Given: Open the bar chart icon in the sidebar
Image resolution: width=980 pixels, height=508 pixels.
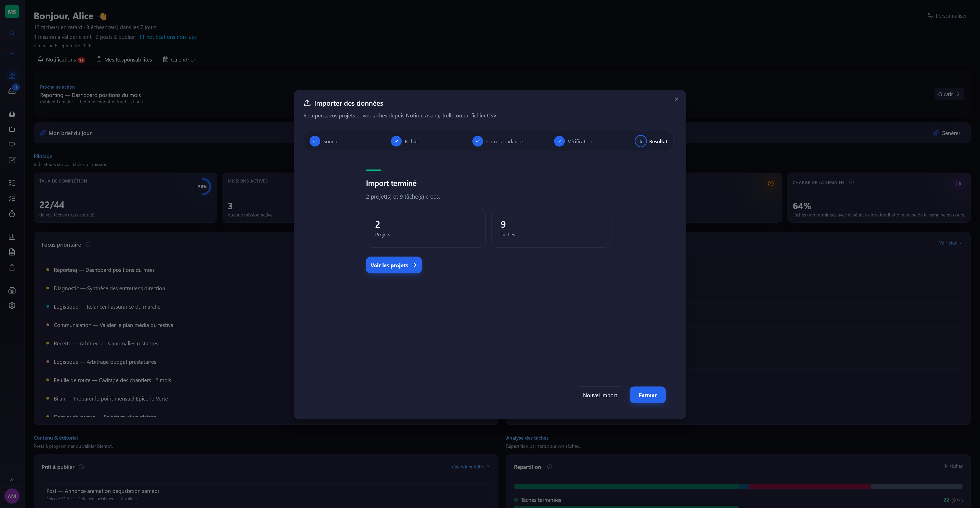Looking at the screenshot, I should (x=12, y=237).
